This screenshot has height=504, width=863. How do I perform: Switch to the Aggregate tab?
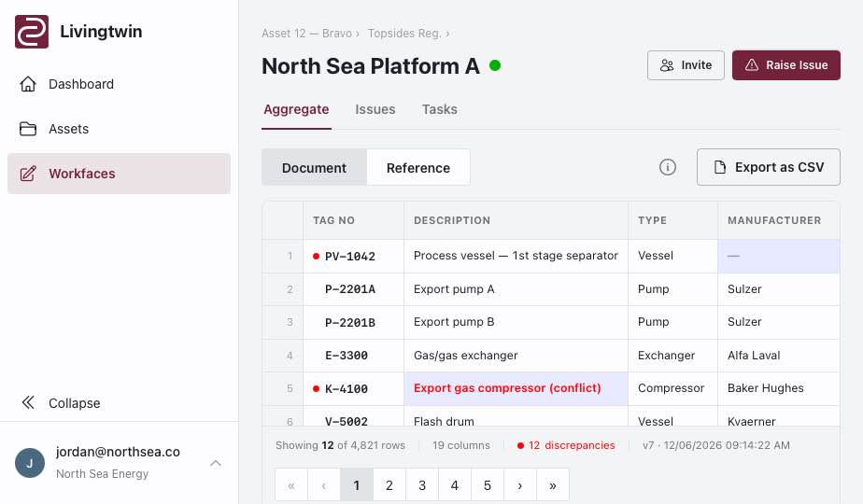(296, 109)
